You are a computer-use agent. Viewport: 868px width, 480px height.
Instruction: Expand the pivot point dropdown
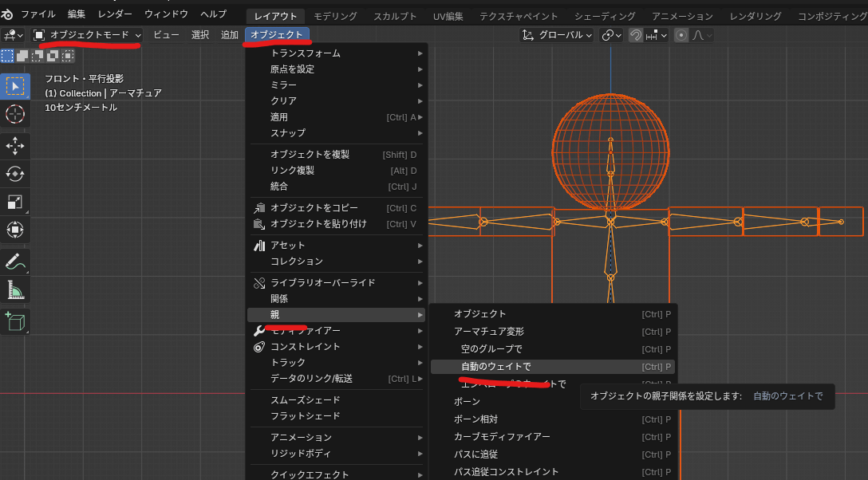click(x=611, y=35)
